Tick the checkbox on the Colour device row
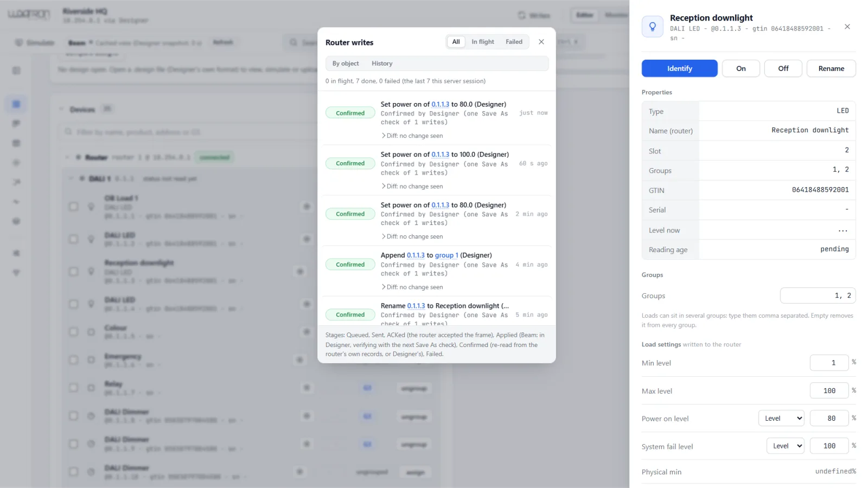This screenshot has width=868, height=488. tap(73, 331)
